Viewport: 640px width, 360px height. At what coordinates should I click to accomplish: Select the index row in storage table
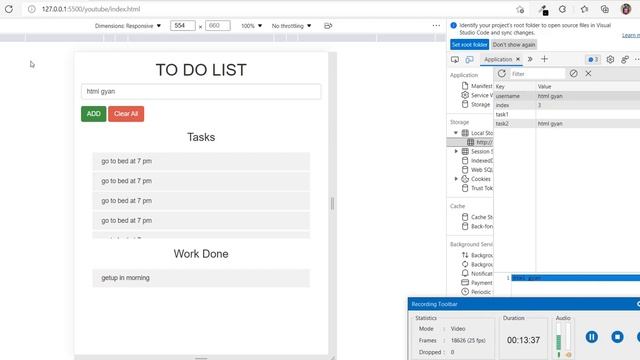pyautogui.click(x=567, y=105)
